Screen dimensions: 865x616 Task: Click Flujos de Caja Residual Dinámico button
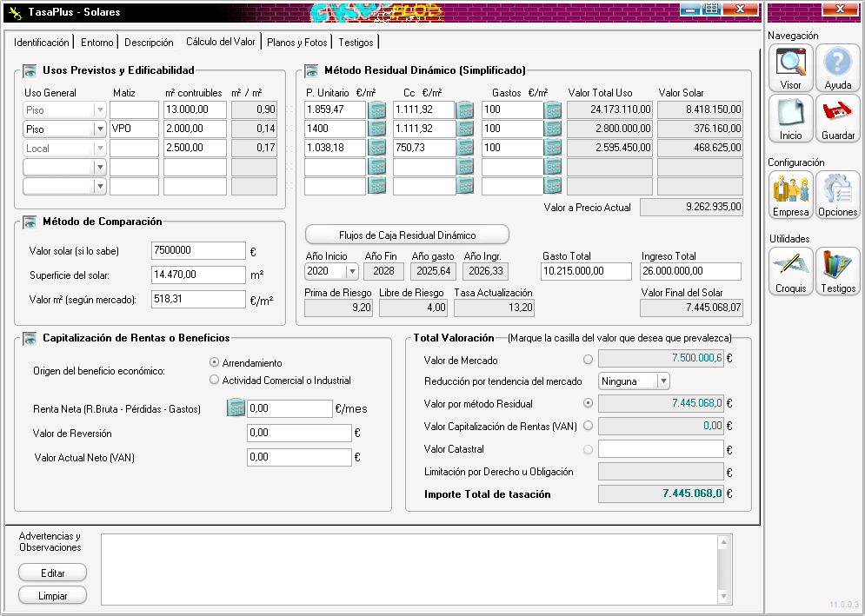[x=407, y=235]
